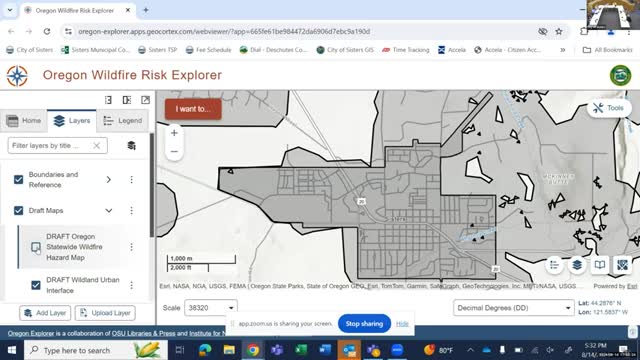640x360 pixels.
Task: Open Word from the taskbar
Action: click(x=325, y=350)
